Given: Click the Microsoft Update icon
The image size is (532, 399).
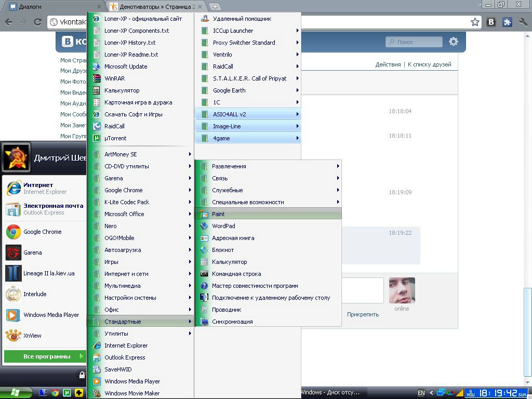Looking at the screenshot, I should (x=97, y=66).
